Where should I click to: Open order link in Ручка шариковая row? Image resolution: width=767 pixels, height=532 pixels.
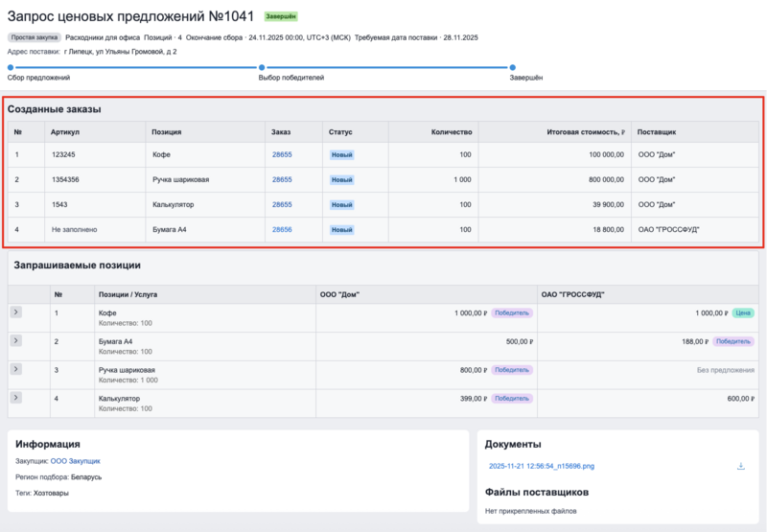[x=282, y=179]
